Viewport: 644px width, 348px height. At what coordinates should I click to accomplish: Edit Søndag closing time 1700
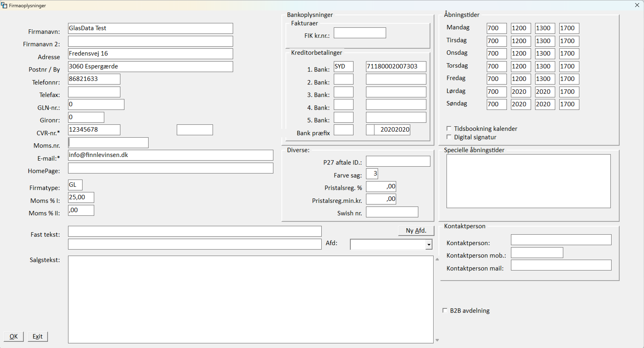[x=569, y=104]
